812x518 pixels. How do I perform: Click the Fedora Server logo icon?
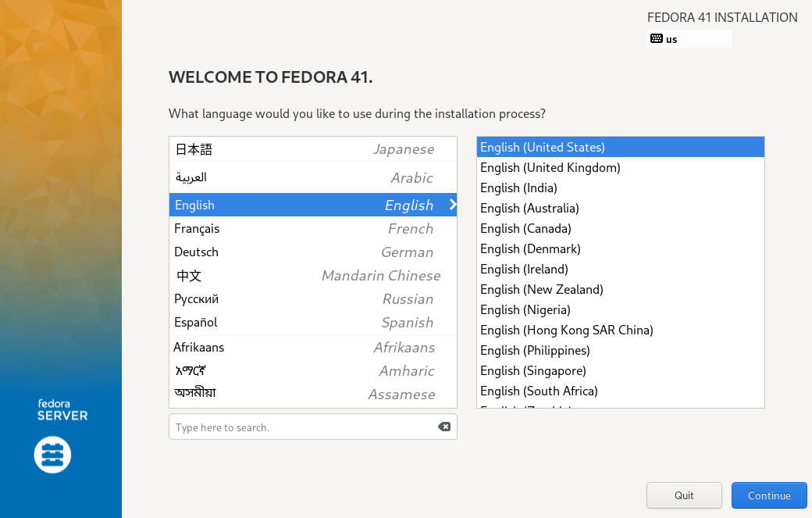[52, 455]
